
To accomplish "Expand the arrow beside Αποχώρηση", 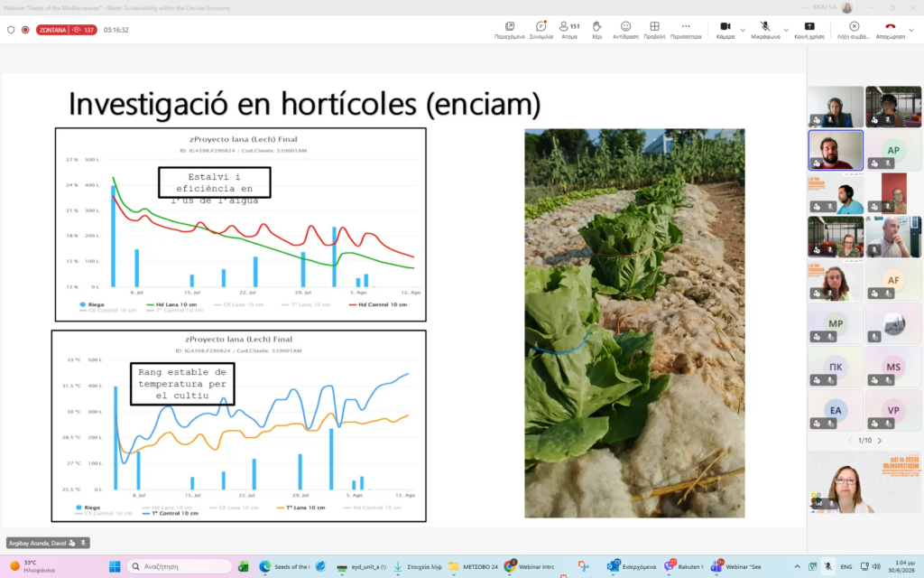I will pyautogui.click(x=911, y=30).
